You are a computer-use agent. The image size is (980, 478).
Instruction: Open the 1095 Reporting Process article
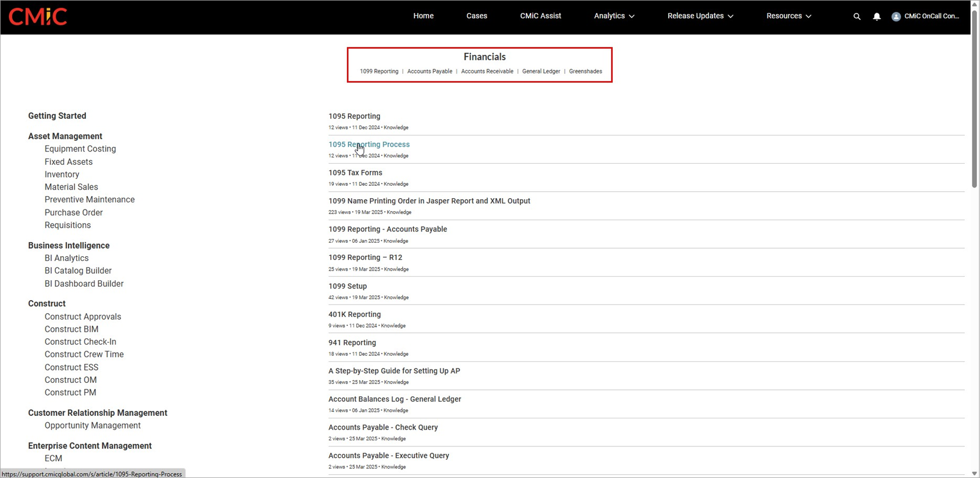coord(369,144)
